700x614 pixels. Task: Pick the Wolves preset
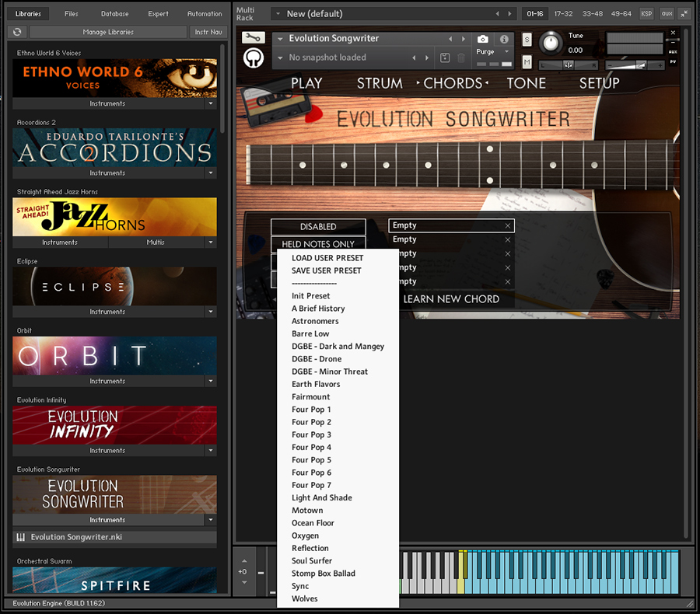304,598
